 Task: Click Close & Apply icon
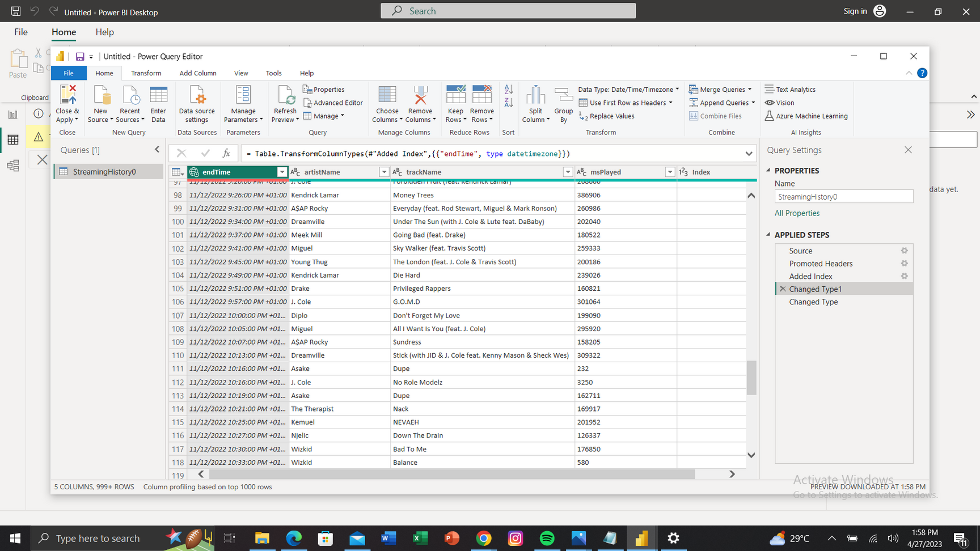pos(68,95)
